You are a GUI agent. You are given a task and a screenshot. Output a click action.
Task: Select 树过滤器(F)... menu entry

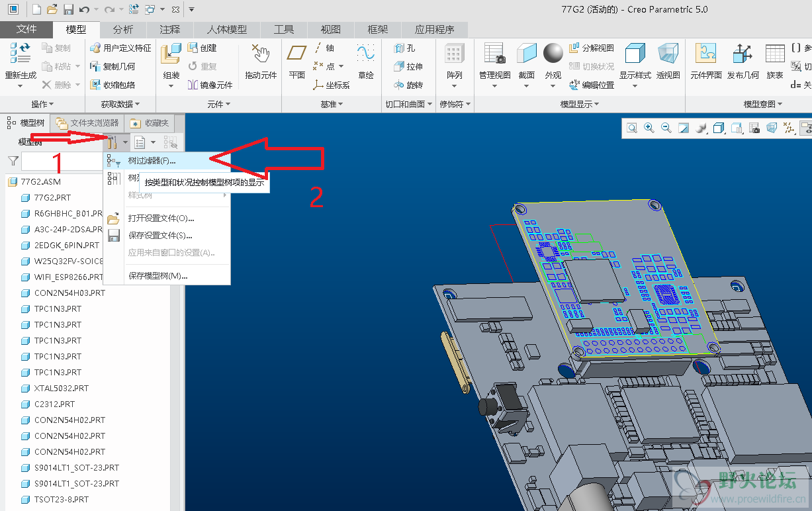click(166, 161)
